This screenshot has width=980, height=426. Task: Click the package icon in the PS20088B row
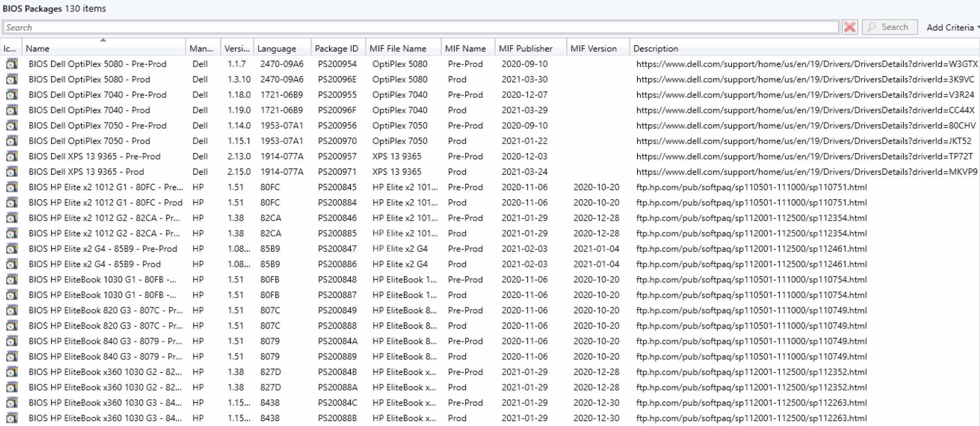pos(12,418)
